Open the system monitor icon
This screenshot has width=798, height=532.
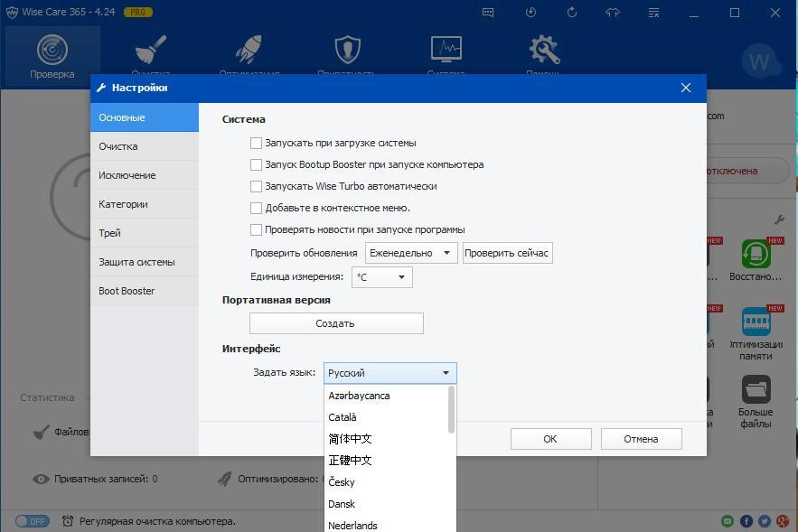(x=446, y=49)
